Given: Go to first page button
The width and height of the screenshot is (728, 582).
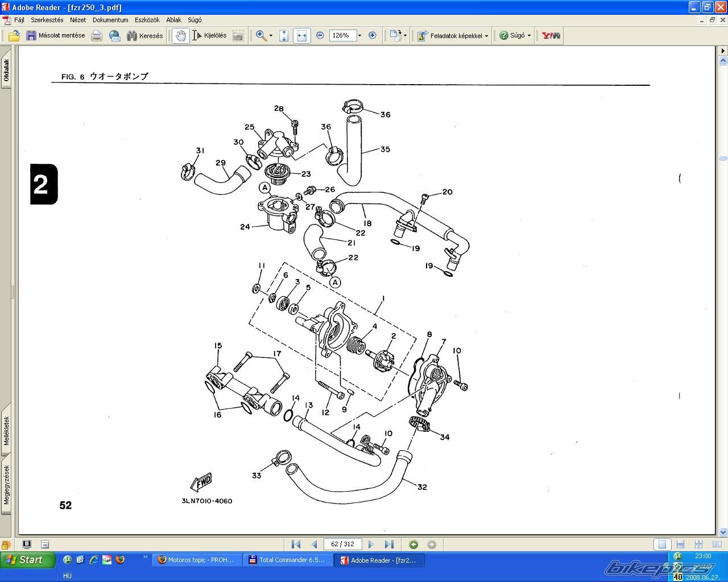Looking at the screenshot, I should pos(296,544).
